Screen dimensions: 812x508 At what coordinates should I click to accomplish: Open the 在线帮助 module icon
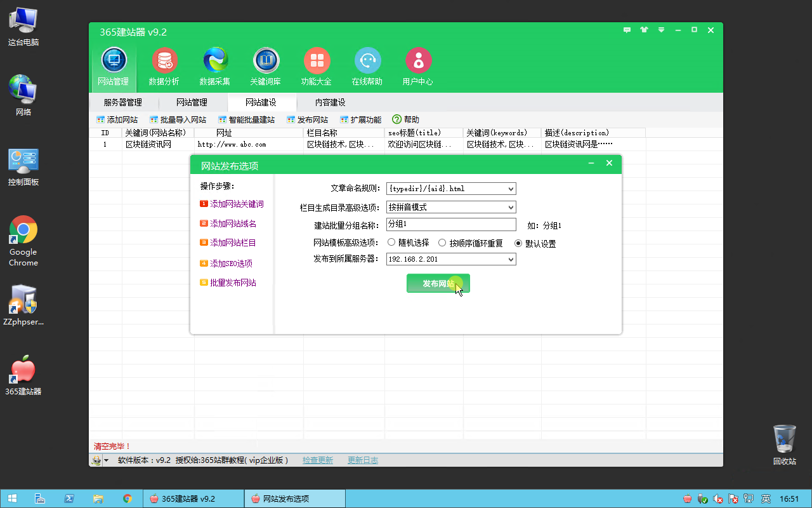pyautogui.click(x=367, y=67)
